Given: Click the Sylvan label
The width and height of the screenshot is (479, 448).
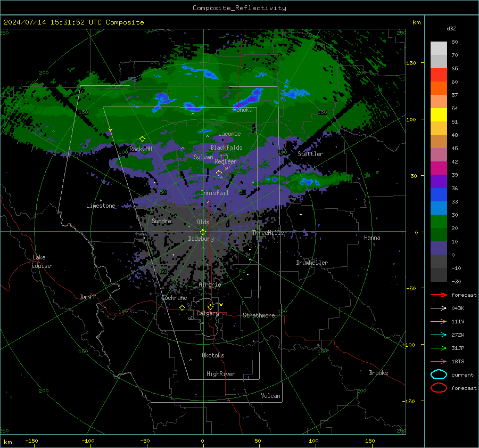Looking at the screenshot, I should click(x=203, y=157).
